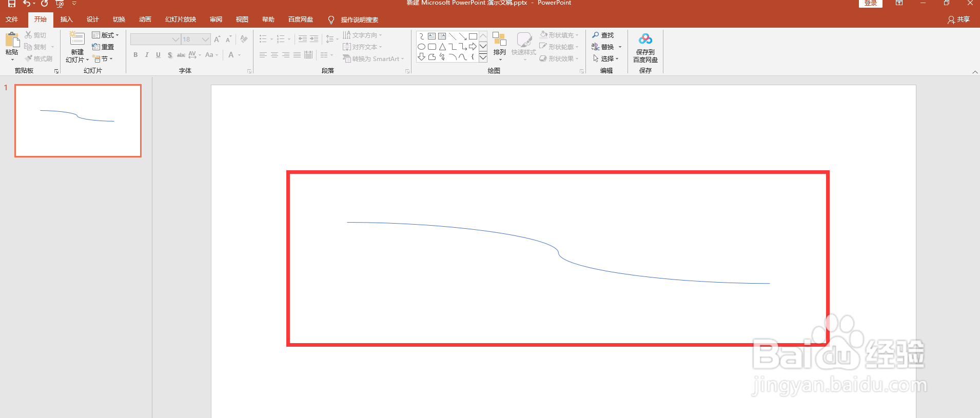
Task: Click Save to Baidu Netdisk icon
Action: coord(645,39)
